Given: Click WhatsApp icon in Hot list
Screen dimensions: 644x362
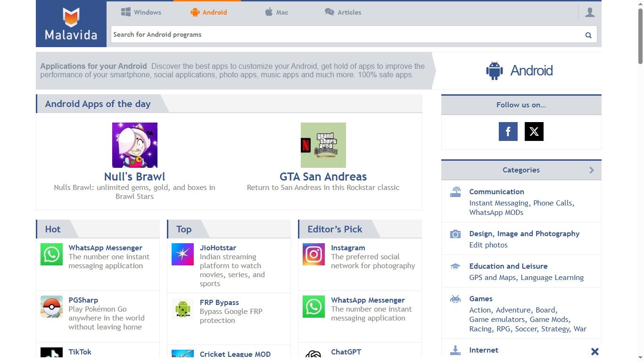Looking at the screenshot, I should pyautogui.click(x=51, y=255).
